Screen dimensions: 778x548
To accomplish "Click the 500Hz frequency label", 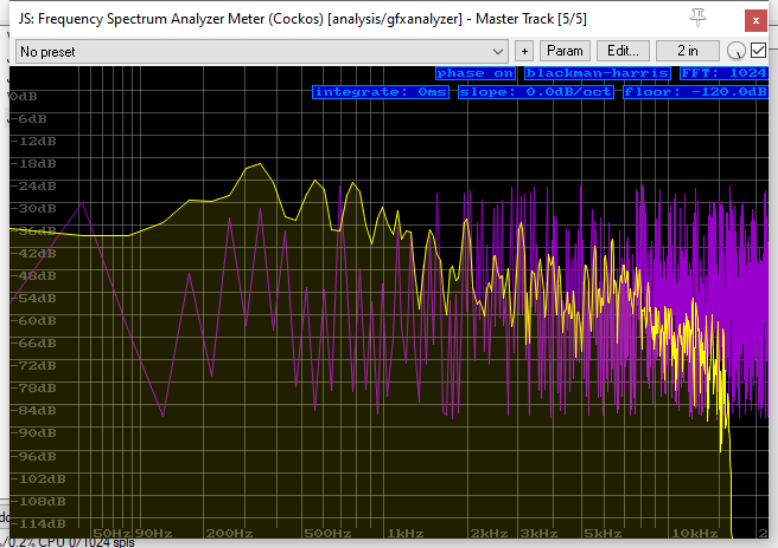I will (327, 534).
